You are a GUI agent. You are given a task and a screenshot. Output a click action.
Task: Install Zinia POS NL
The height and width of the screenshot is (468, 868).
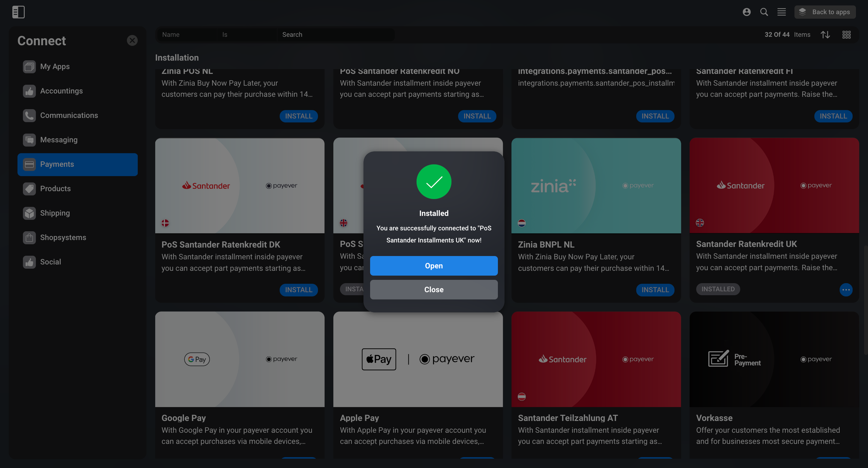[x=299, y=116]
